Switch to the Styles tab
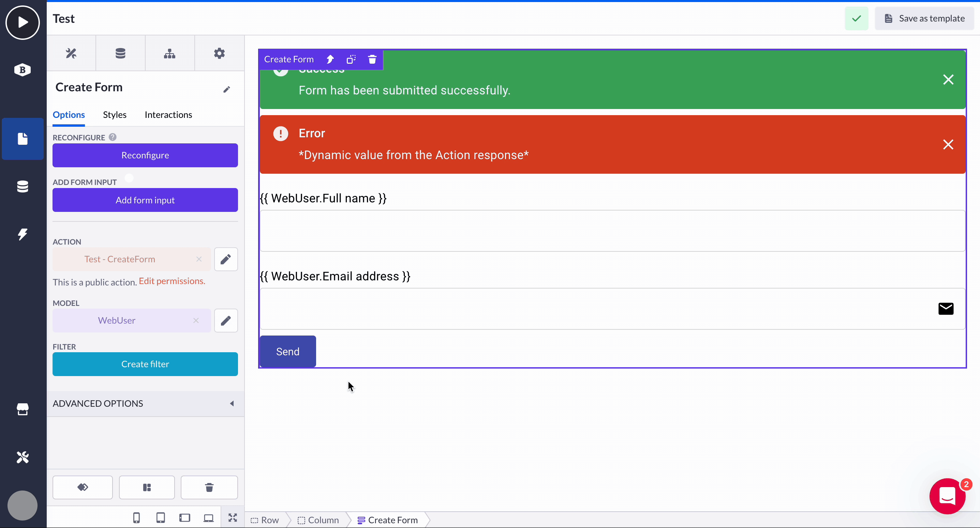The height and width of the screenshot is (528, 980). click(115, 114)
